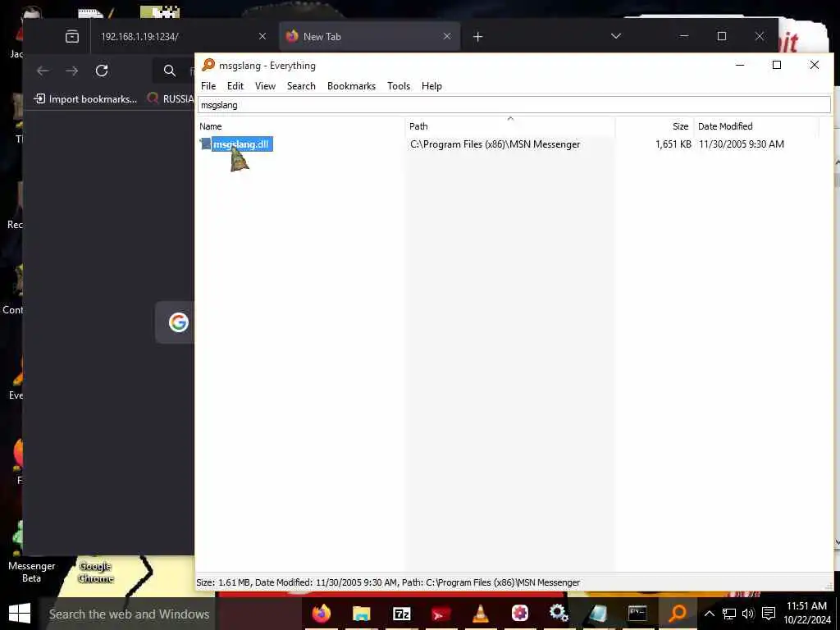The width and height of the screenshot is (840, 630).
Task: Close the New Tab tab in Firefox
Action: pyautogui.click(x=447, y=36)
